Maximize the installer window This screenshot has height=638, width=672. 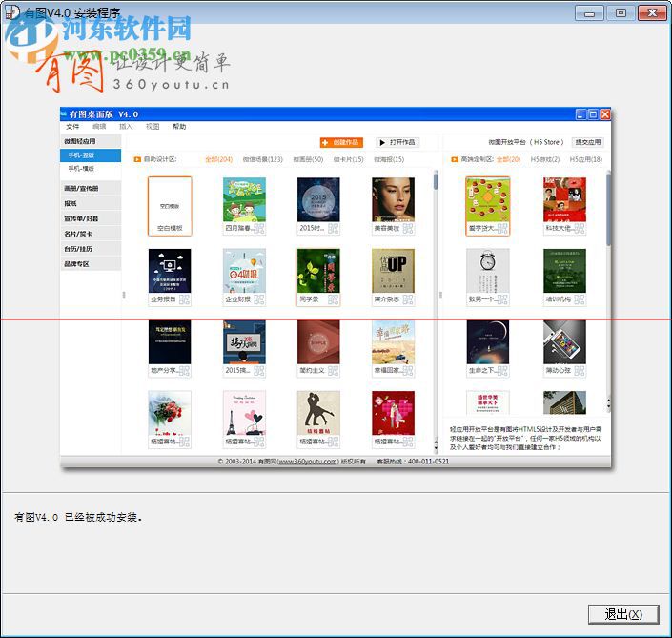[621, 12]
